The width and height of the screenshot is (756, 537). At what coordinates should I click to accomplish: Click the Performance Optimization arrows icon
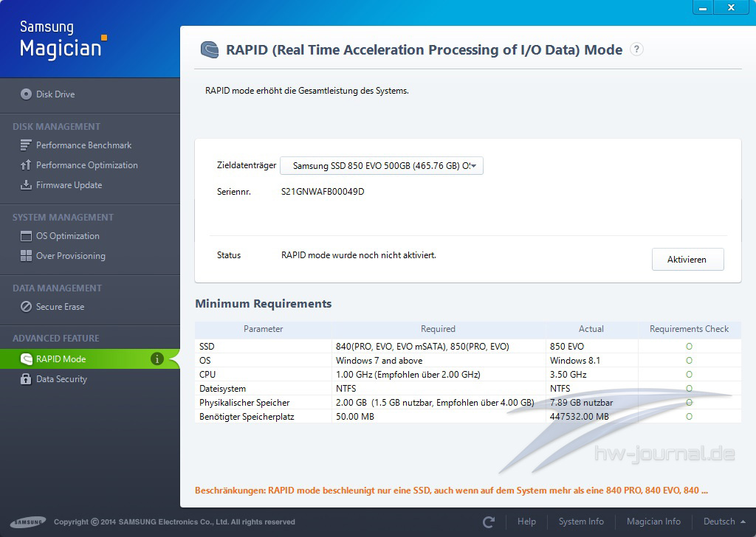pyautogui.click(x=26, y=165)
